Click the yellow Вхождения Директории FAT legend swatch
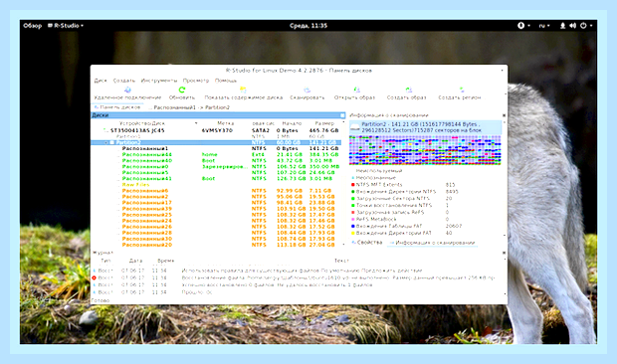This screenshot has height=364, width=617. point(353,234)
